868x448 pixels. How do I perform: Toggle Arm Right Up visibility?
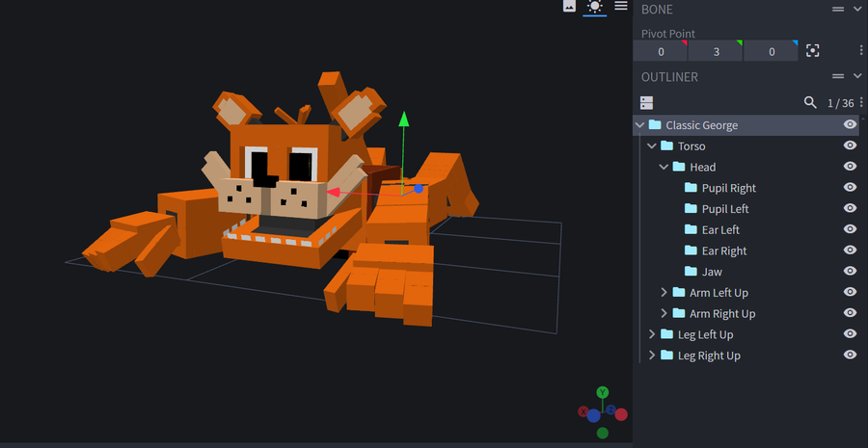(850, 313)
